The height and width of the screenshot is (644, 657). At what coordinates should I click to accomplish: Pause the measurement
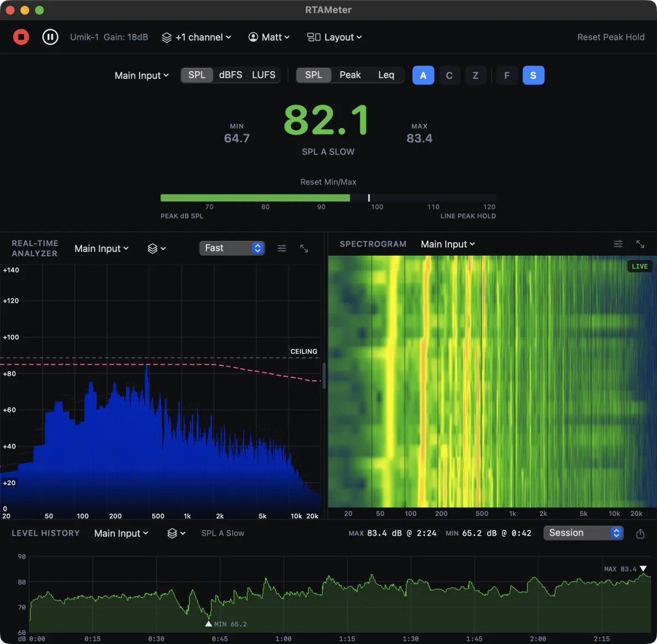50,37
